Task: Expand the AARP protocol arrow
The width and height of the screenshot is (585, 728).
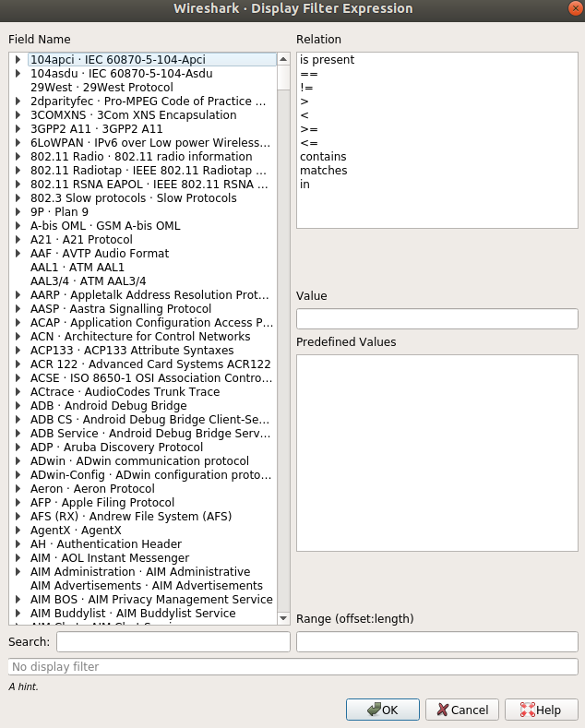Action: pos(18,295)
